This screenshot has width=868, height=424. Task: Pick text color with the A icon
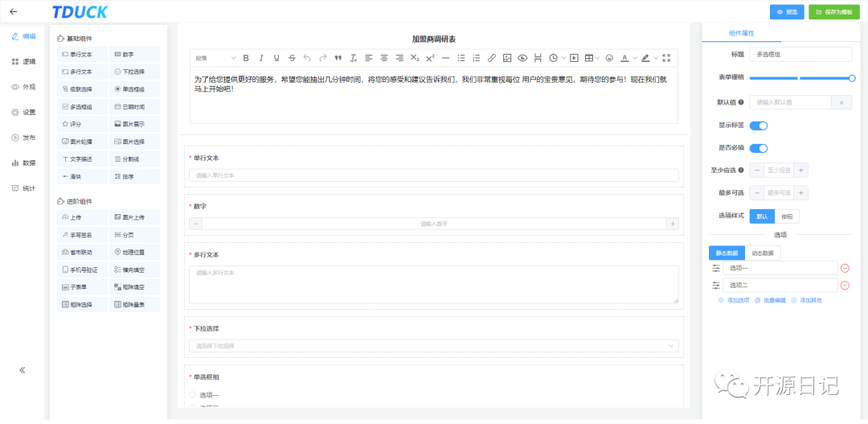[624, 58]
